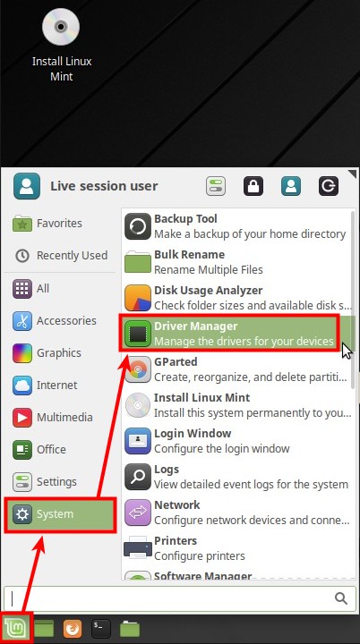360x644 pixels.
Task: Click the lock screen icon
Action: (253, 186)
